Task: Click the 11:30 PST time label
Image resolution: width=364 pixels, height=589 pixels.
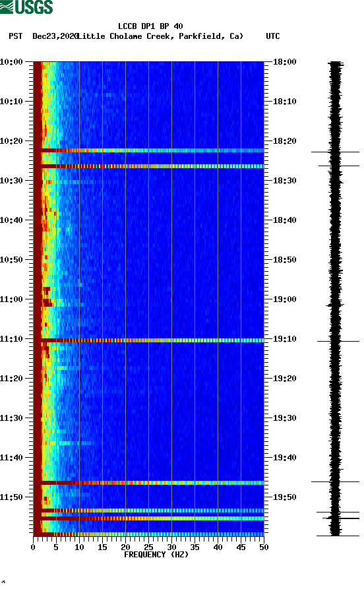Action: (11, 418)
